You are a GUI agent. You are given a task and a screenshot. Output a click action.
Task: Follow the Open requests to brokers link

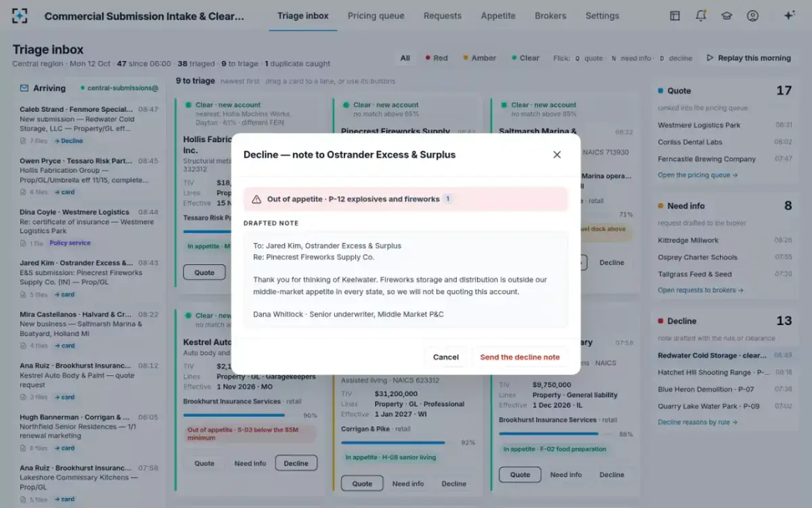tap(701, 290)
